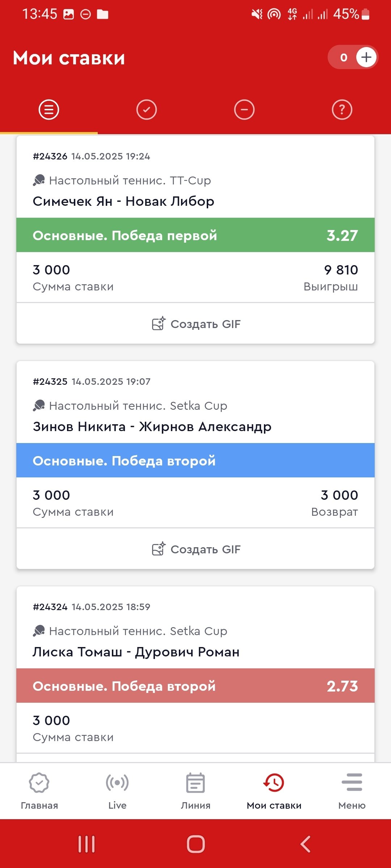Screen dimensions: 391x868
Task: Open match Симечек Ян - Новак Либор
Action: click(123, 201)
